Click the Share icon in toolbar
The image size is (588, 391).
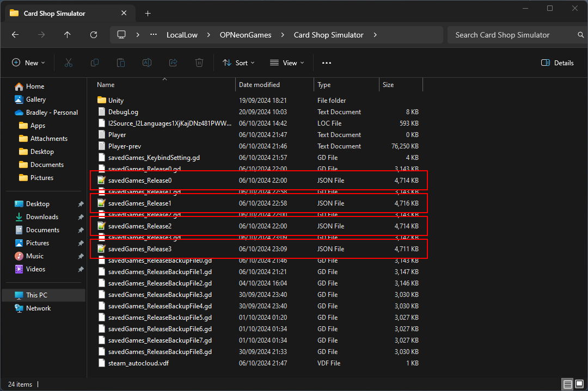[173, 63]
